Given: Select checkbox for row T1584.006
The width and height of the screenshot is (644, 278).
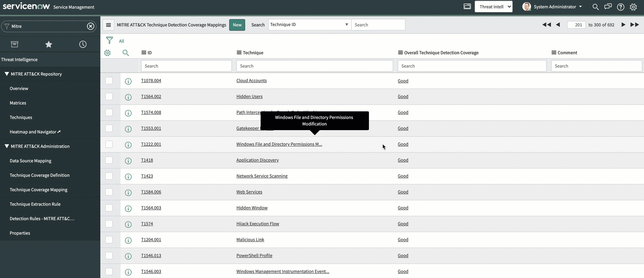Looking at the screenshot, I should [109, 192].
